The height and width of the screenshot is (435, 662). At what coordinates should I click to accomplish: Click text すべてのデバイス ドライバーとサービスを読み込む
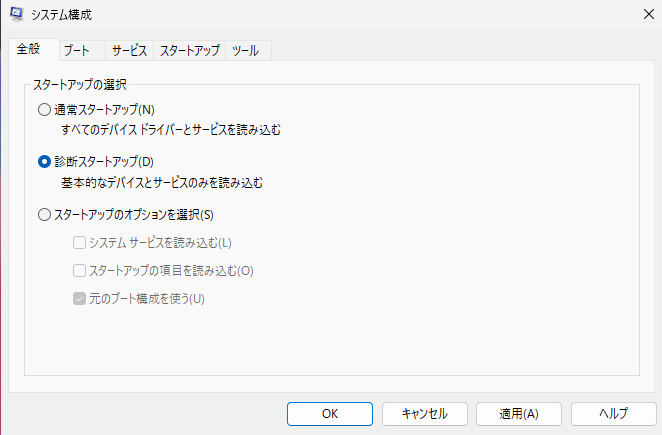171,130
